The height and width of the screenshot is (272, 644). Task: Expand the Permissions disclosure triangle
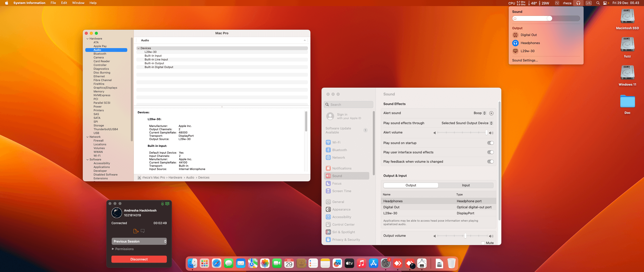113,249
